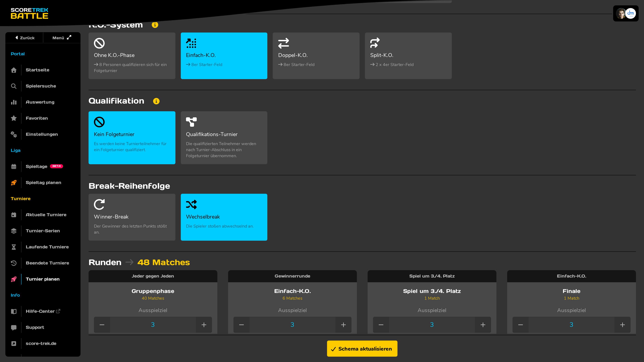Image resolution: width=644 pixels, height=362 pixels.
Task: Decrease Einfach-K.O. round Ausspielziel with minus
Action: point(241,325)
